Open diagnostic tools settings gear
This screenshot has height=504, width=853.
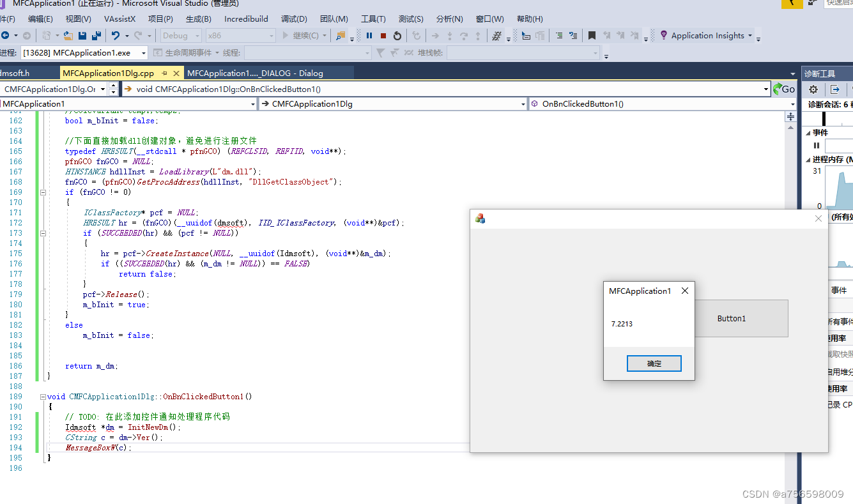[x=813, y=89]
